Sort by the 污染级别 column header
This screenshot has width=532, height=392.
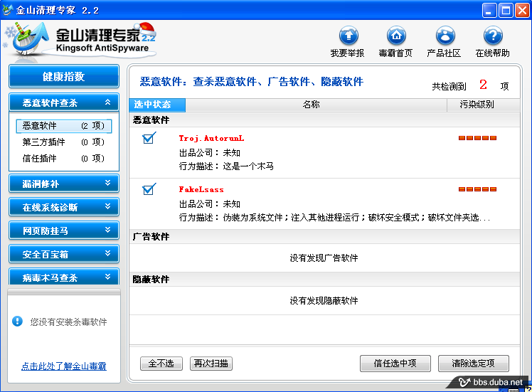point(484,105)
